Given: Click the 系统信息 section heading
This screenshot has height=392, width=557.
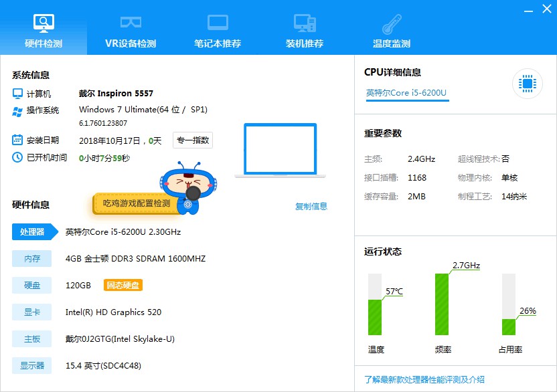Looking at the screenshot, I should (31, 76).
